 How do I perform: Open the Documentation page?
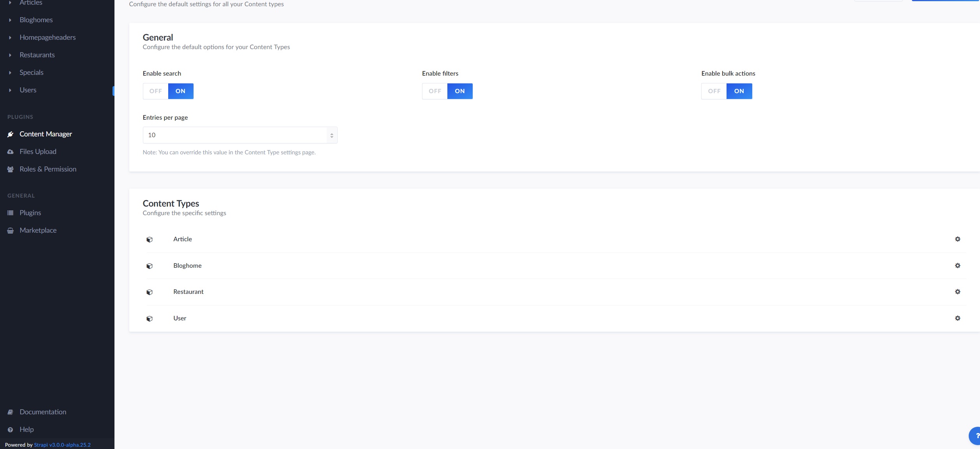[43, 412]
